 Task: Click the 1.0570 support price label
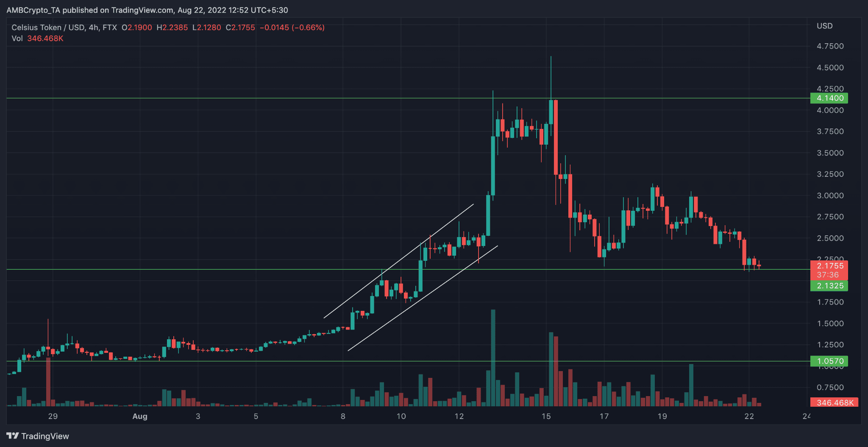click(829, 361)
